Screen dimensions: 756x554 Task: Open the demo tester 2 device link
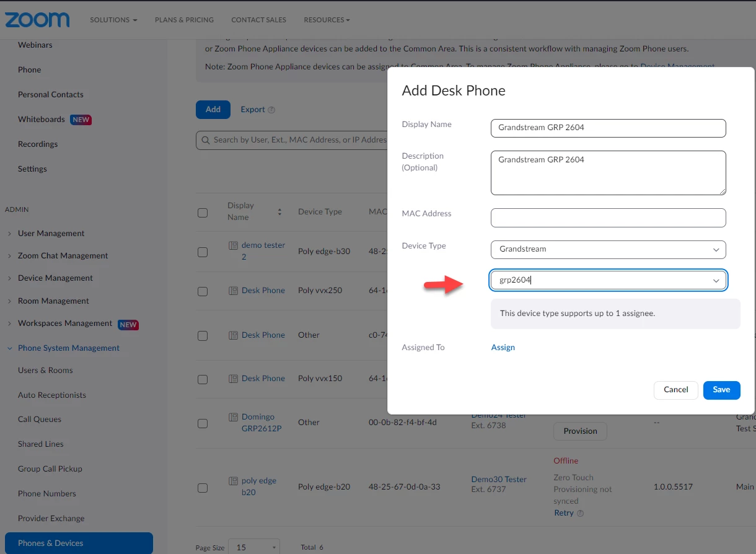263,251
